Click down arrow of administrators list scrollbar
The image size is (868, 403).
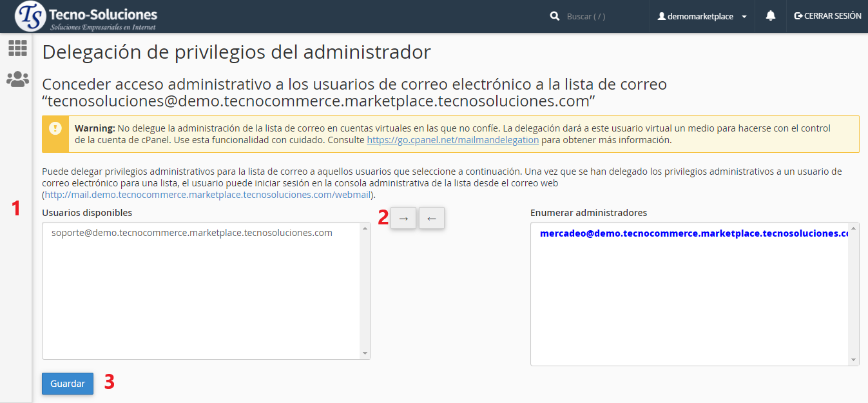(x=854, y=360)
